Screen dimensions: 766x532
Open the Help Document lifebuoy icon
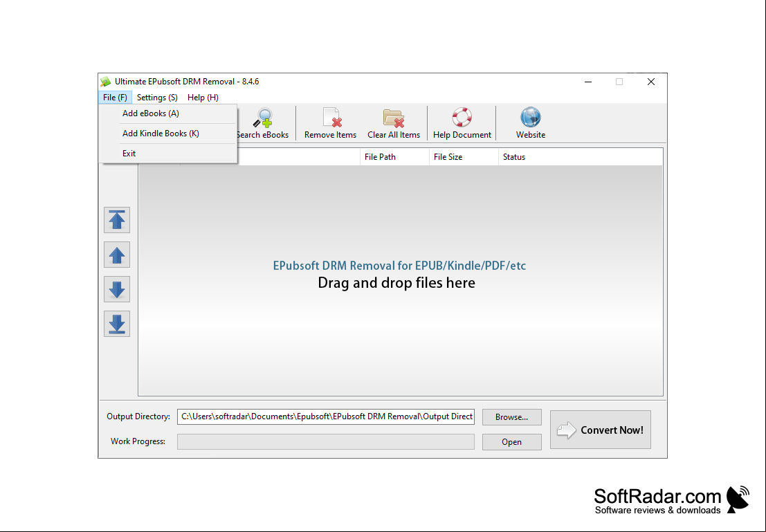tap(462, 117)
